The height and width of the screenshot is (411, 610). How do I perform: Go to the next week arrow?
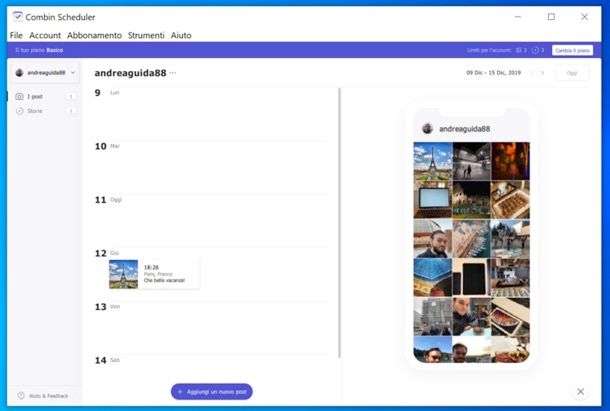coord(542,73)
